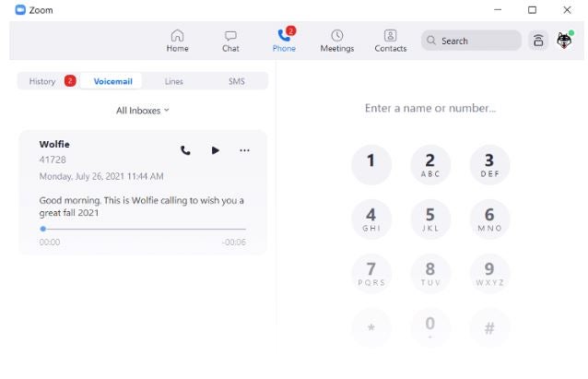Image resolution: width=588 pixels, height=379 pixels.
Task: Open the Phone tab with badge
Action: click(x=284, y=40)
